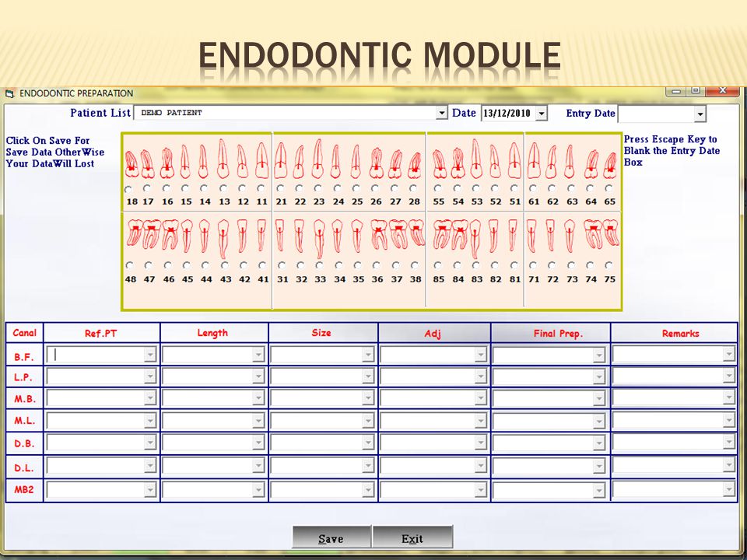Click the D.L. canal row label
Image resolution: width=747 pixels, height=560 pixels.
pos(24,467)
